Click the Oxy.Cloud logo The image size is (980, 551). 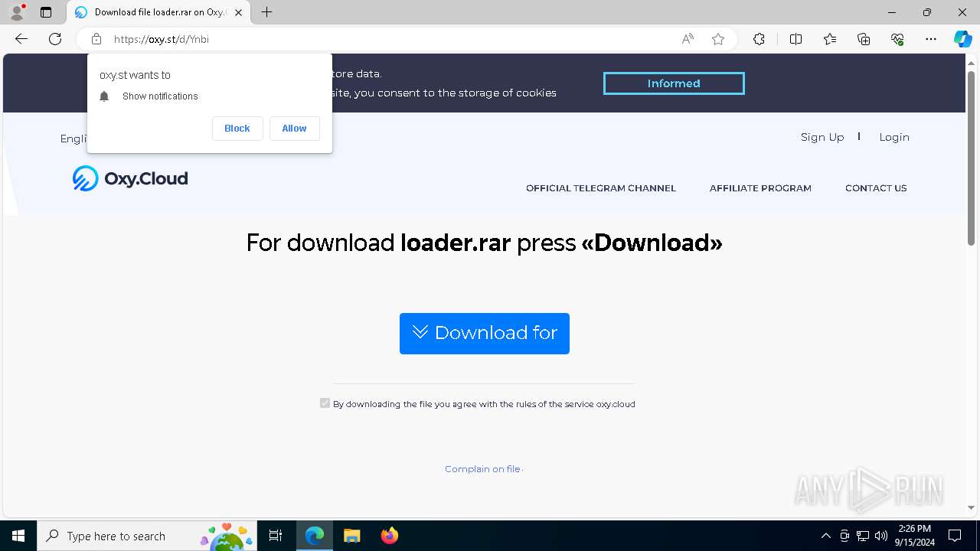[x=130, y=178]
